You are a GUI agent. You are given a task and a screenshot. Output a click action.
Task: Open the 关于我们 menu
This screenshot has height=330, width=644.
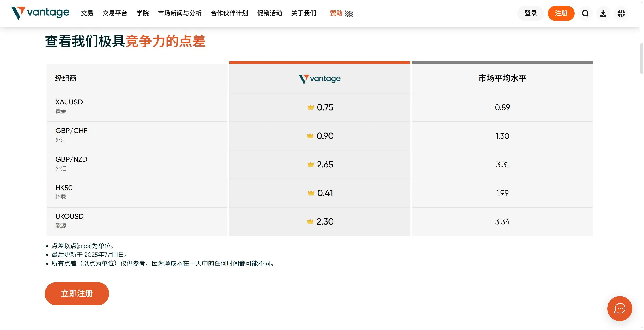304,13
